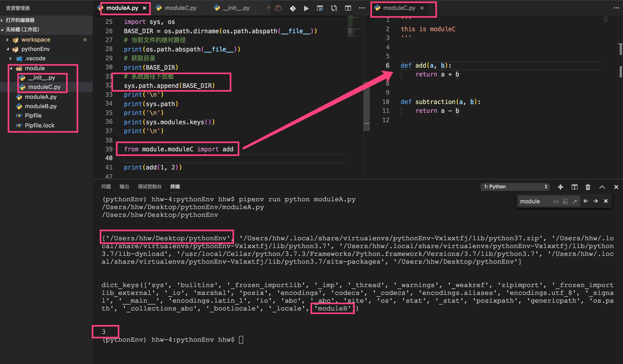623x364 pixels.
Task: Split the terminal pane
Action: click(x=574, y=187)
